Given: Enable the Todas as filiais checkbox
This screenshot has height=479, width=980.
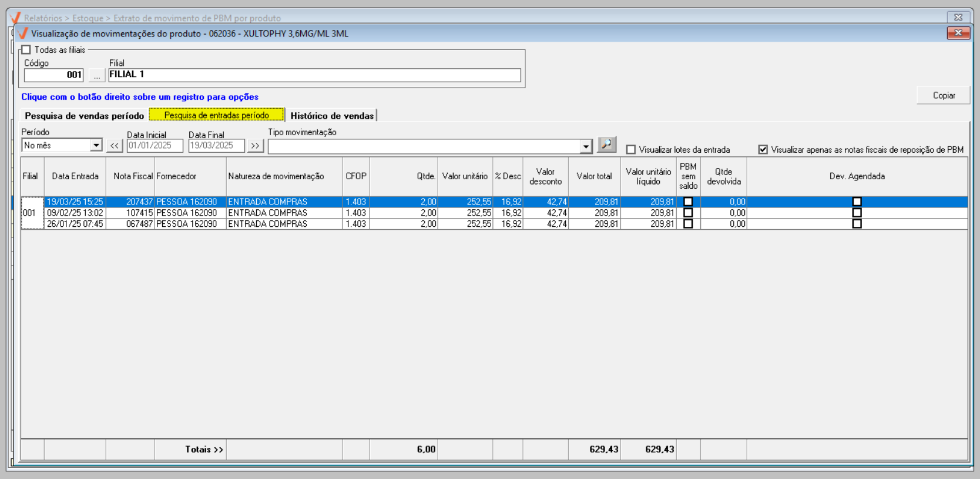Looking at the screenshot, I should pos(26,50).
